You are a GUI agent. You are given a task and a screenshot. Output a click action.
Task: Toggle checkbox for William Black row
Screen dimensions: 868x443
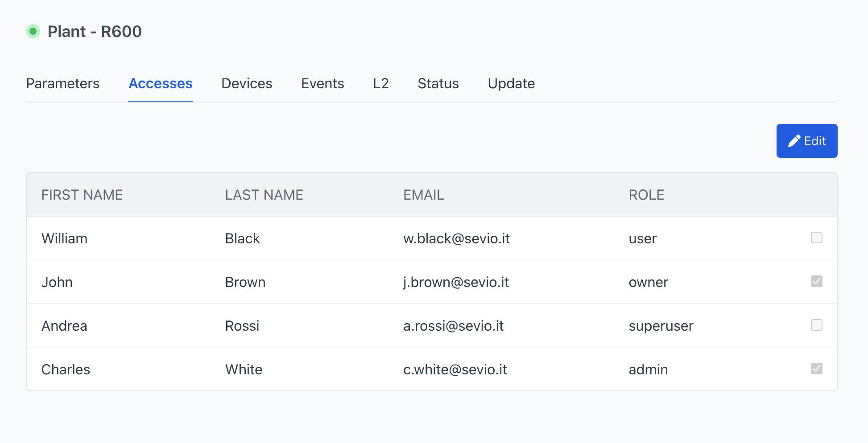point(816,238)
